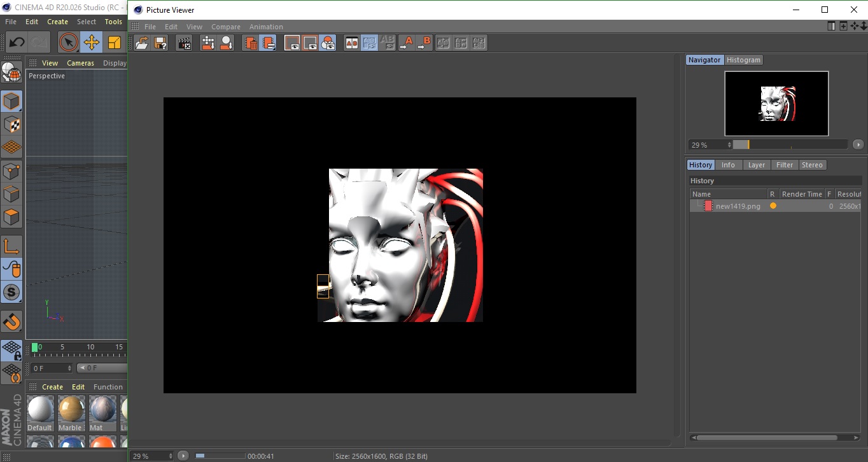Toggle the render status dot for new1419.png
Viewport: 868px width, 462px height.
773,206
